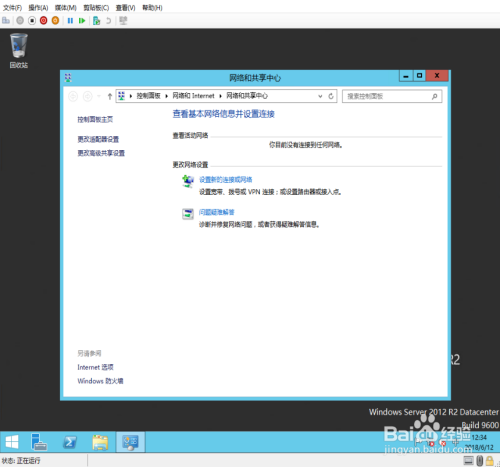Open 更改适配器设置 link
This screenshot has width=500, height=467.
(x=98, y=139)
